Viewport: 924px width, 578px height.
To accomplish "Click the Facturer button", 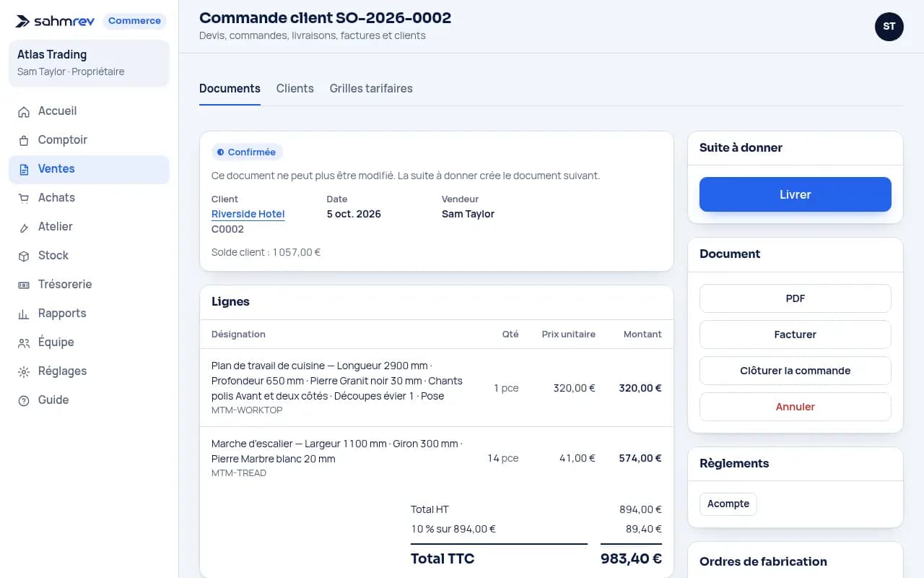I will pos(796,335).
